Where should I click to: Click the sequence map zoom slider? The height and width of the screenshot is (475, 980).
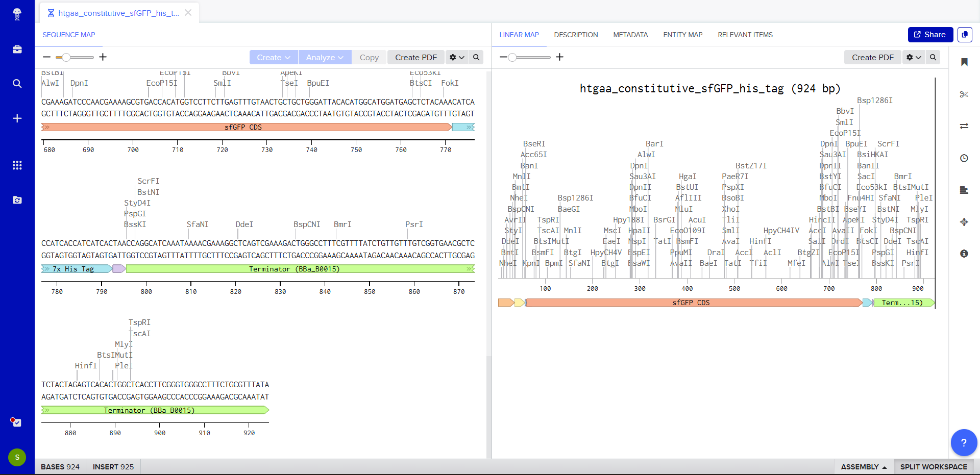(x=75, y=57)
